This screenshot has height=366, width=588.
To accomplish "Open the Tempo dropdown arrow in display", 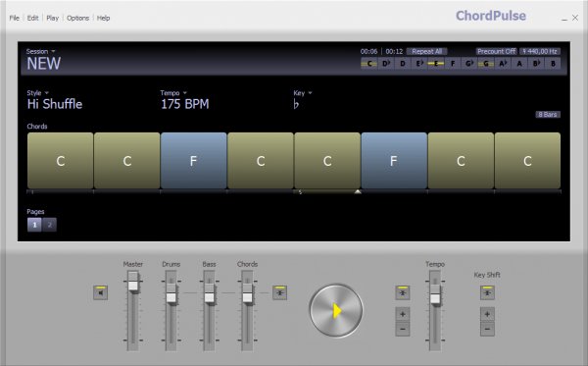I will [x=185, y=93].
